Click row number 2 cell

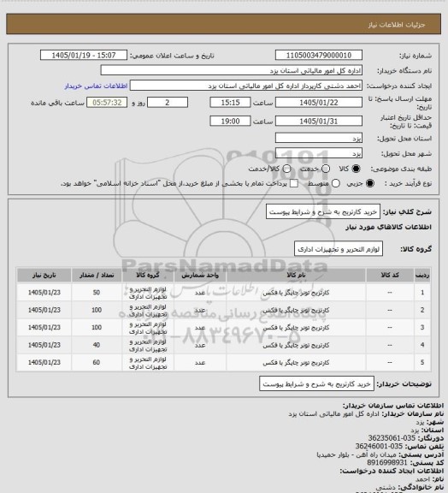click(422, 310)
